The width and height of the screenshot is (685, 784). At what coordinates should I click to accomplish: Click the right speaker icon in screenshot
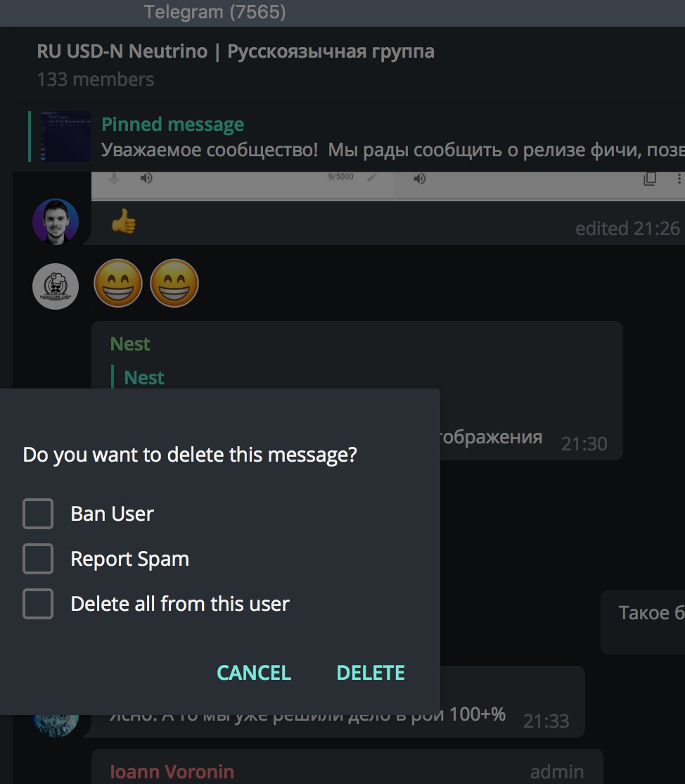tap(419, 179)
